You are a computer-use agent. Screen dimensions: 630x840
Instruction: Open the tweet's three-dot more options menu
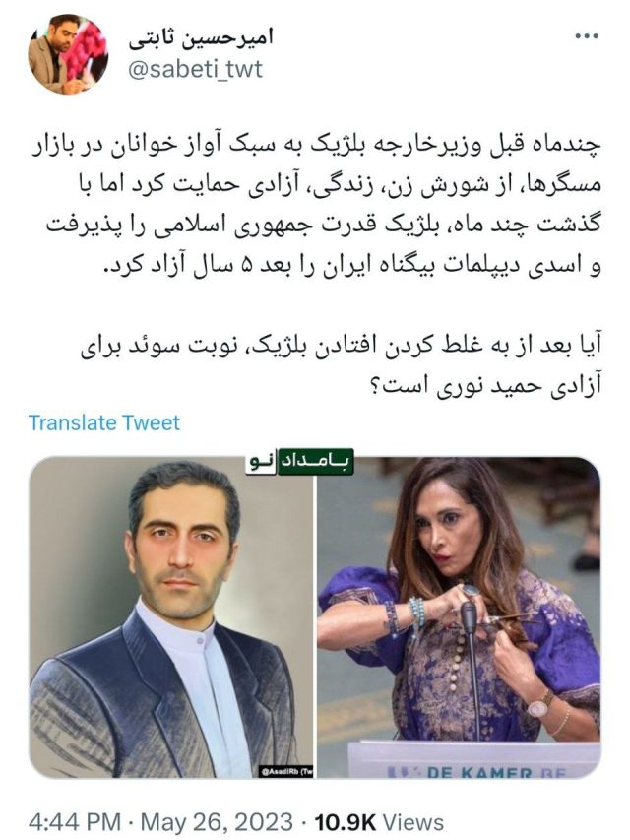click(x=586, y=37)
